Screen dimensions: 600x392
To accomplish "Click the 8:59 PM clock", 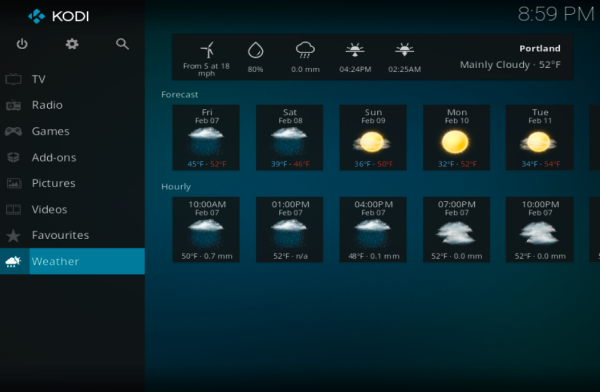I will (556, 15).
